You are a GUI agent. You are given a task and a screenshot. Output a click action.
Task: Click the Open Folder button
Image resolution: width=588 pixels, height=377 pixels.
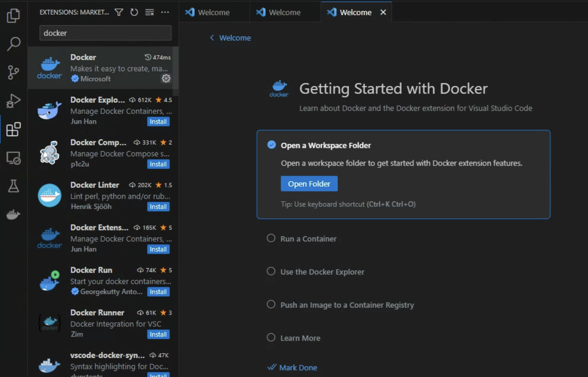point(309,184)
